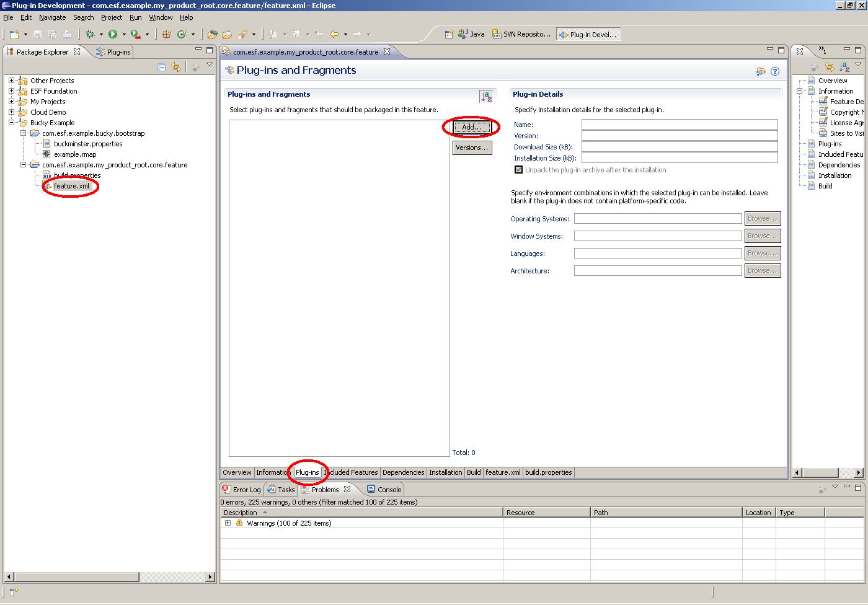Image resolution: width=868 pixels, height=605 pixels.
Task: Collapse All in Package Explorer
Action: click(162, 67)
